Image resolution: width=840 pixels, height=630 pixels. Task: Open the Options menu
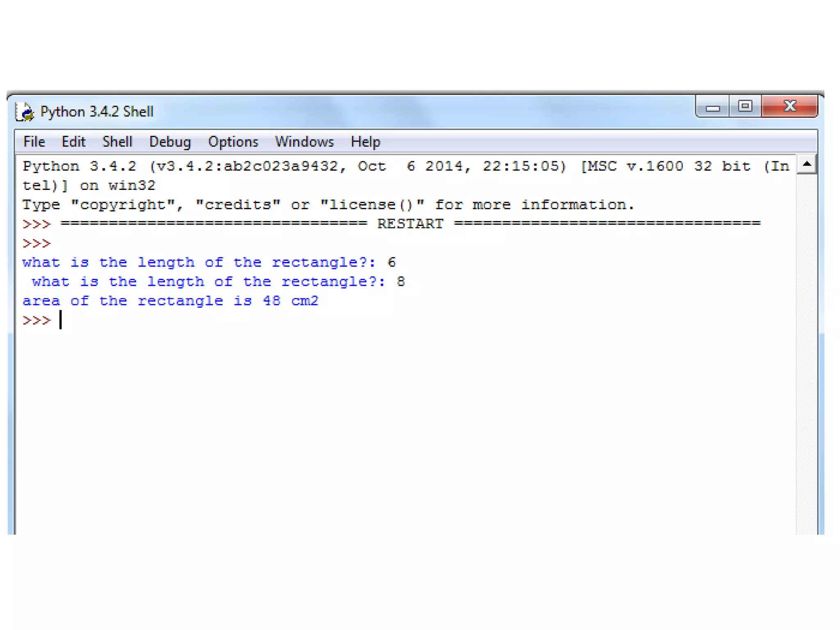click(x=233, y=142)
